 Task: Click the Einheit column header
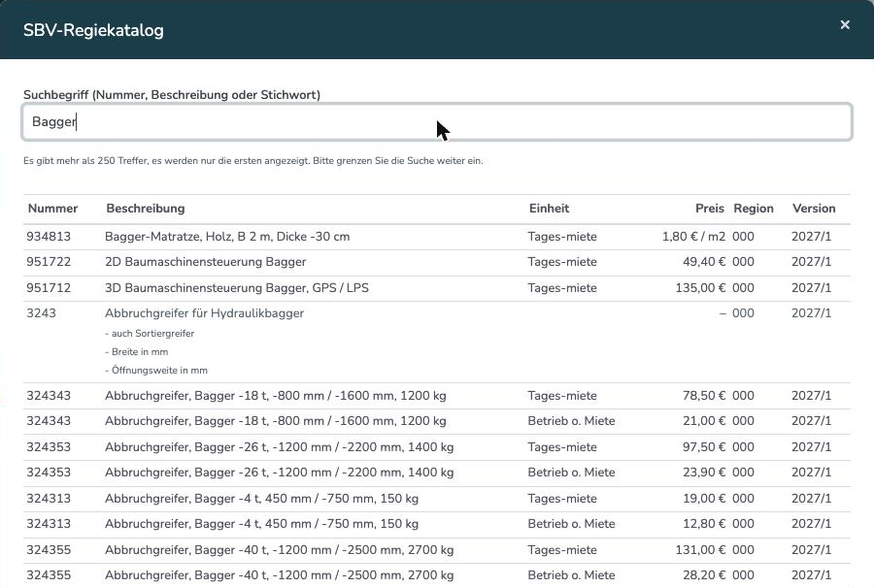tap(549, 209)
